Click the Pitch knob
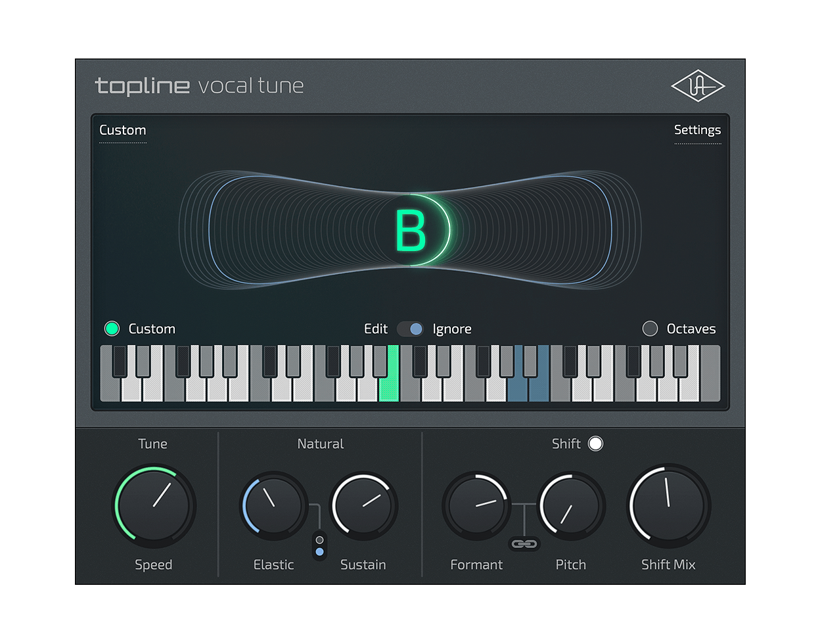Image resolution: width=820 pixels, height=644 pixels. 572,506
